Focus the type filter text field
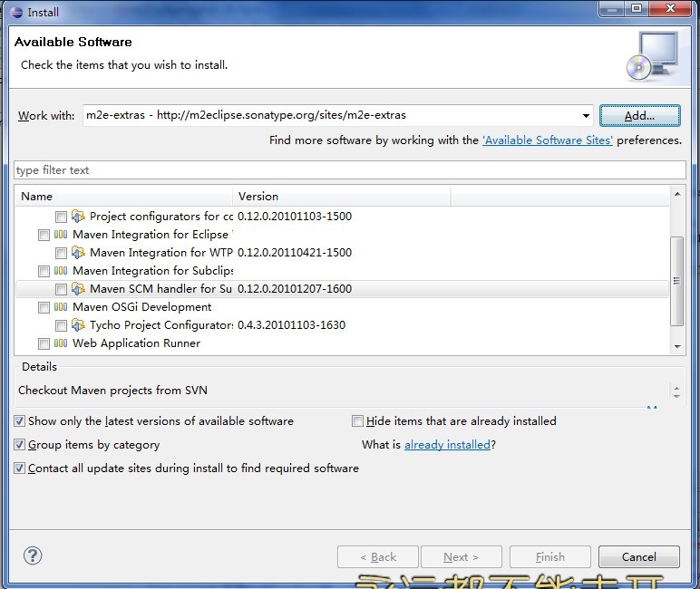 point(350,170)
